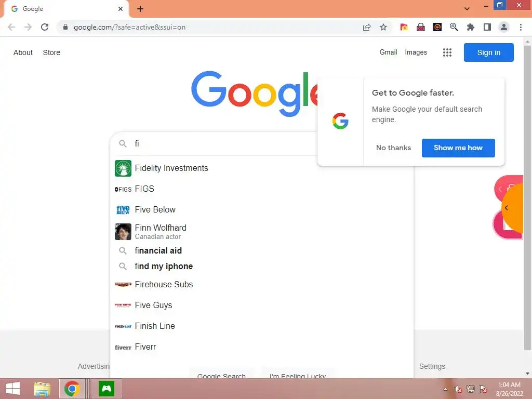Open the Windows Start button
Image resolution: width=532 pixels, height=399 pixels.
[x=13, y=389]
